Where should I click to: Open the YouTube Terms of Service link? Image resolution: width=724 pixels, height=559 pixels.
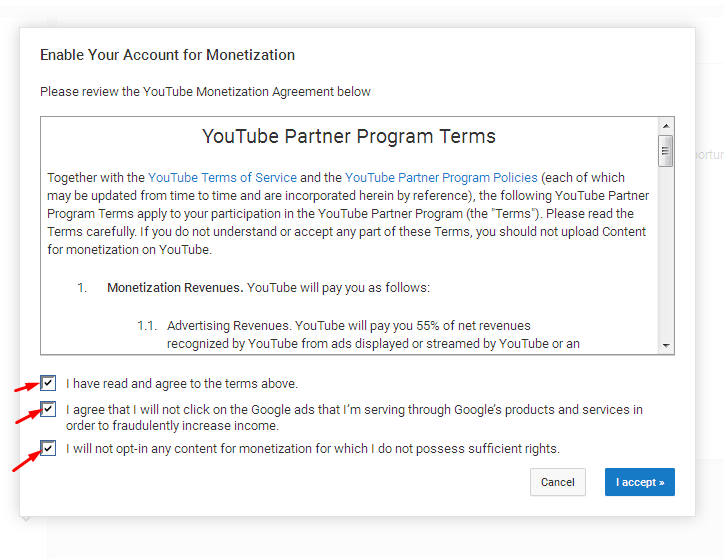tap(222, 177)
